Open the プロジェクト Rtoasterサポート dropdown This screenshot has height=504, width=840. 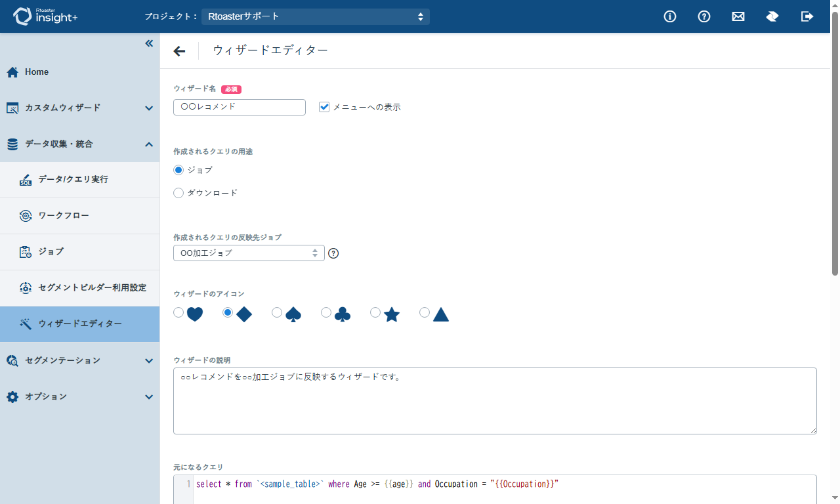(316, 16)
